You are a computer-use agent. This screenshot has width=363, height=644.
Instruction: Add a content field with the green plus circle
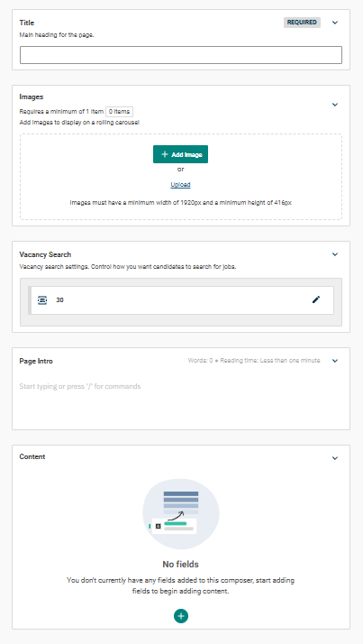click(181, 616)
